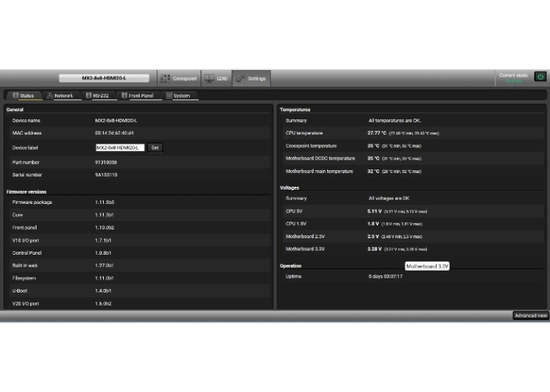Click the CPU temperature value 27.77 °C
The height and width of the screenshot is (392, 550).
tap(377, 133)
